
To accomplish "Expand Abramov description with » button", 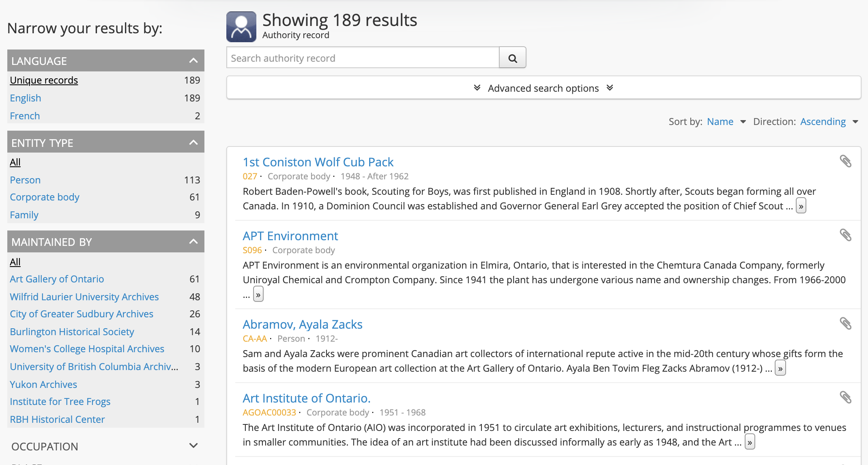I will [x=780, y=368].
